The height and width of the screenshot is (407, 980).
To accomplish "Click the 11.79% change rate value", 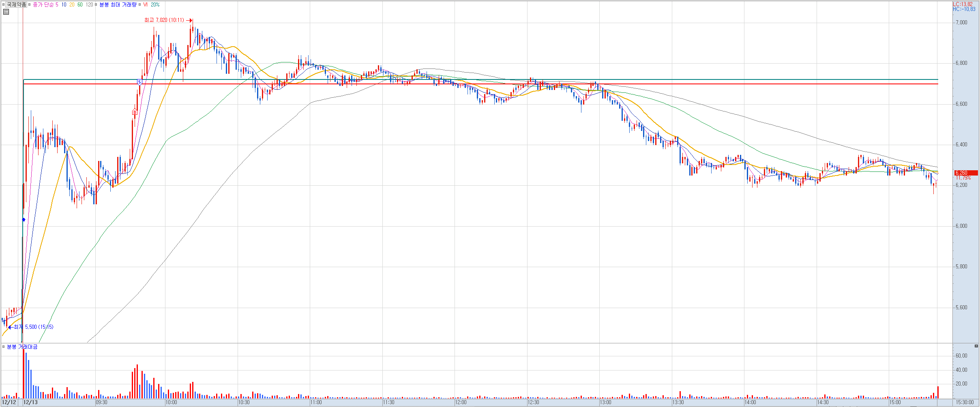I will pos(963,178).
